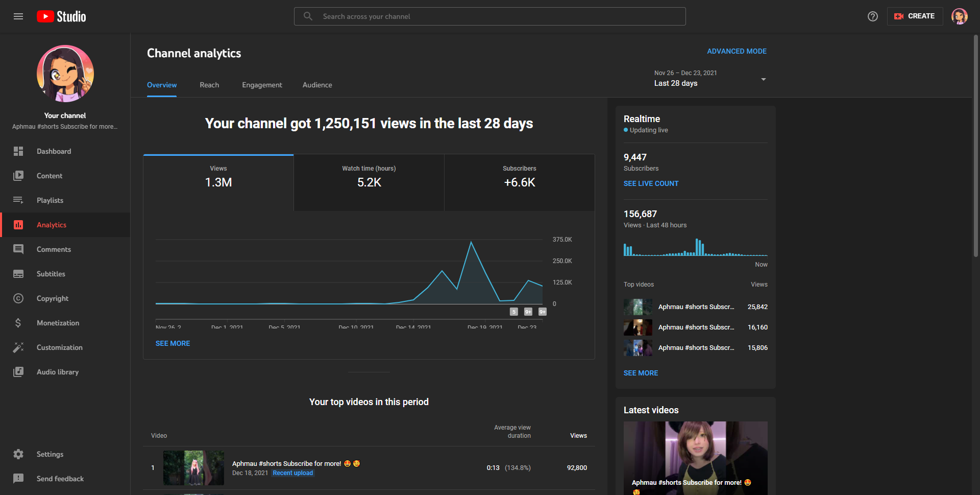Open the Audio library icon

[18, 372]
